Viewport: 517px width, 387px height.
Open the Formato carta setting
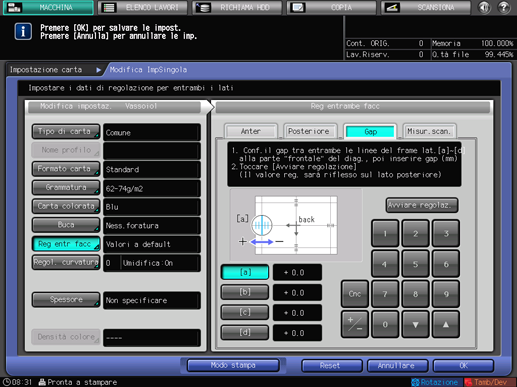[x=66, y=169]
